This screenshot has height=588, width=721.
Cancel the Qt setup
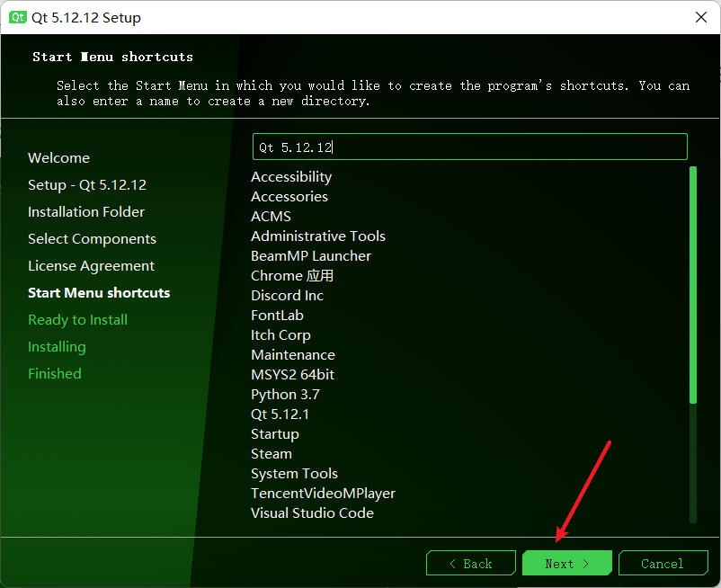[663, 563]
